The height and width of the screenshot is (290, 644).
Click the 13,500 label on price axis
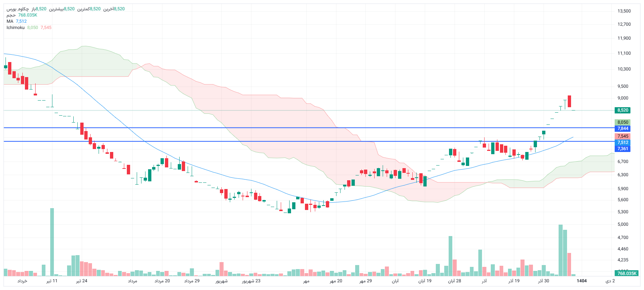(x=624, y=11)
